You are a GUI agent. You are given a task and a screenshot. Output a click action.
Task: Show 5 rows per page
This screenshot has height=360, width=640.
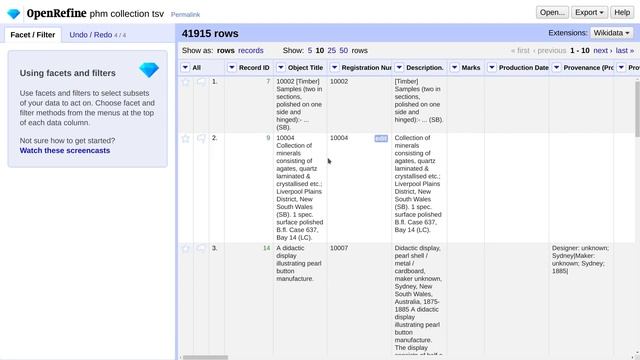[x=310, y=51]
